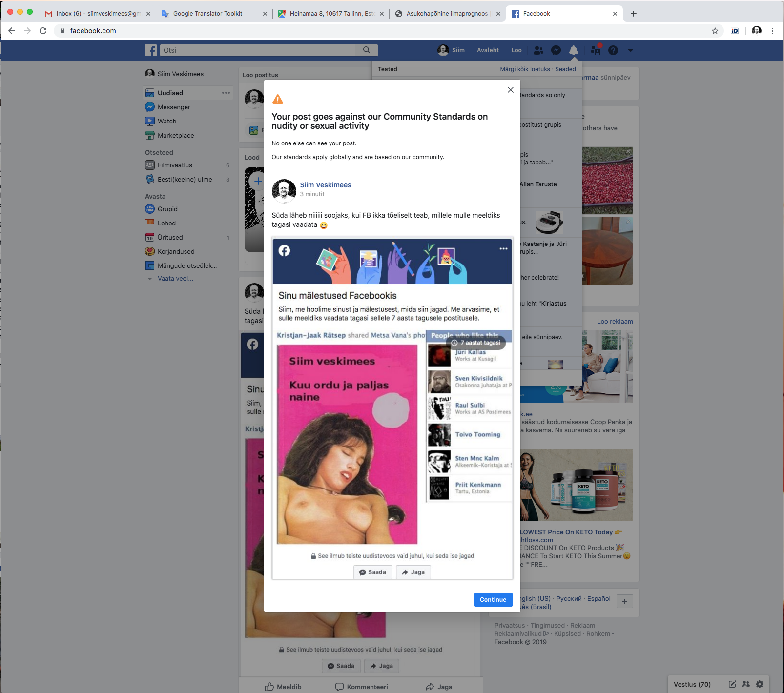The width and height of the screenshot is (784, 693).
Task: Select Uudised news feed item
Action: (x=170, y=93)
